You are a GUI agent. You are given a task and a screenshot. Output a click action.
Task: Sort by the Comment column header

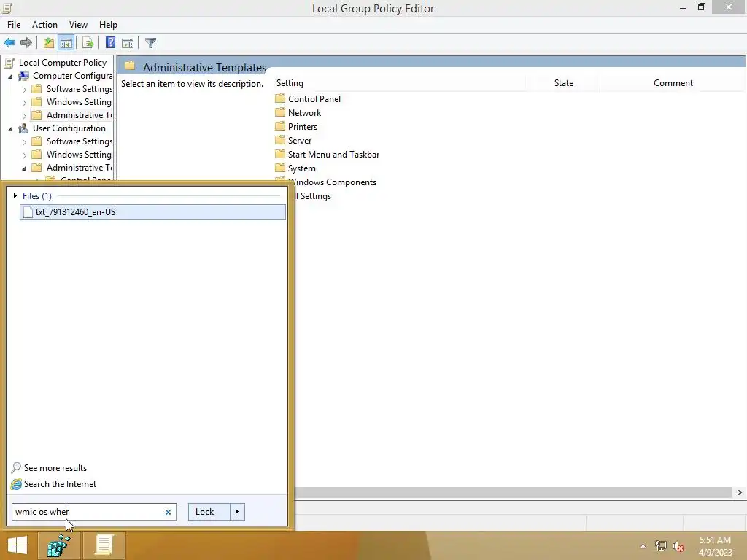coord(673,83)
